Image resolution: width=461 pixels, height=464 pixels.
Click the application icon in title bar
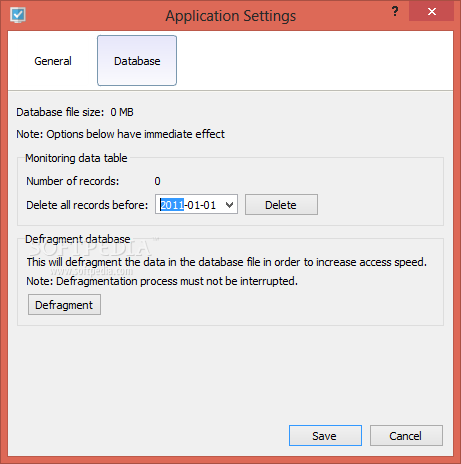point(18,15)
